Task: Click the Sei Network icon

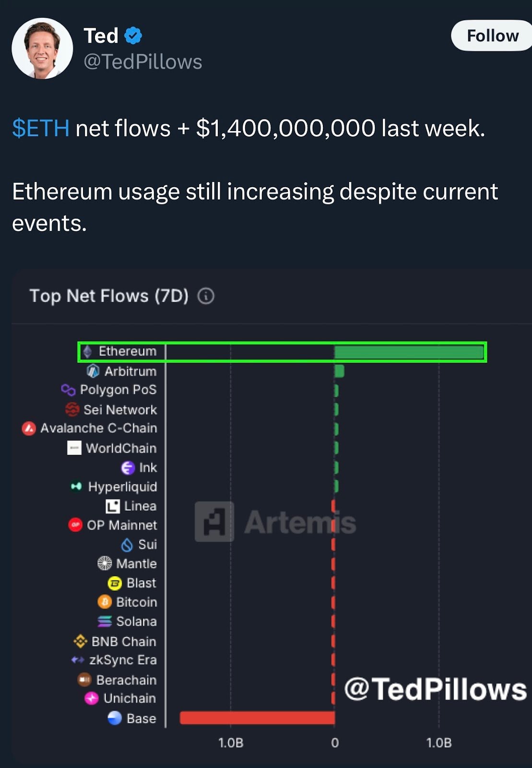Action: 71,409
